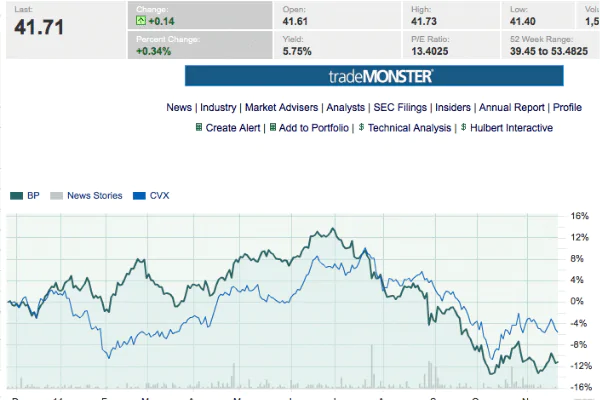
Task: Select the Technical Analysis link
Action: pos(409,128)
